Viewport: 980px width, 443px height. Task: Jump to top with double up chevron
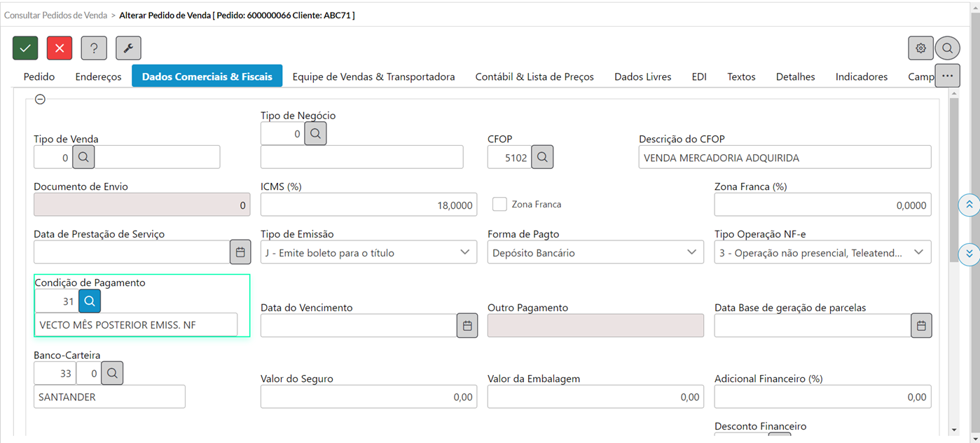click(x=969, y=205)
